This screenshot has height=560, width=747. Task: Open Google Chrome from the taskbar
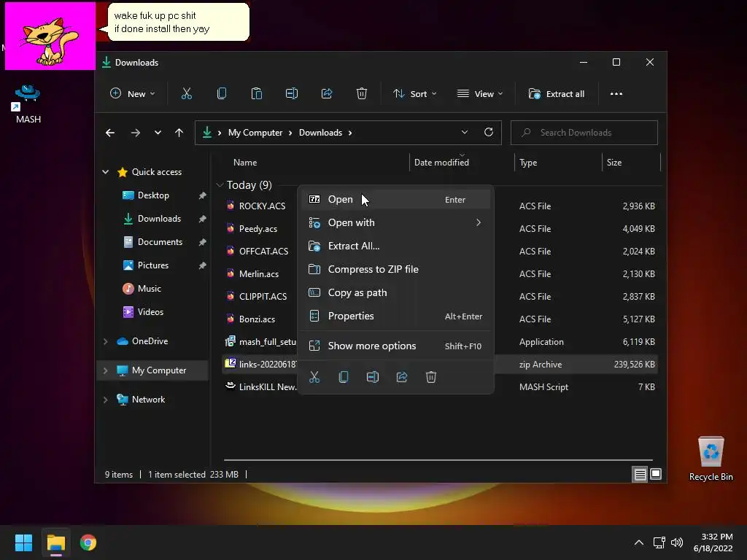pyautogui.click(x=88, y=542)
